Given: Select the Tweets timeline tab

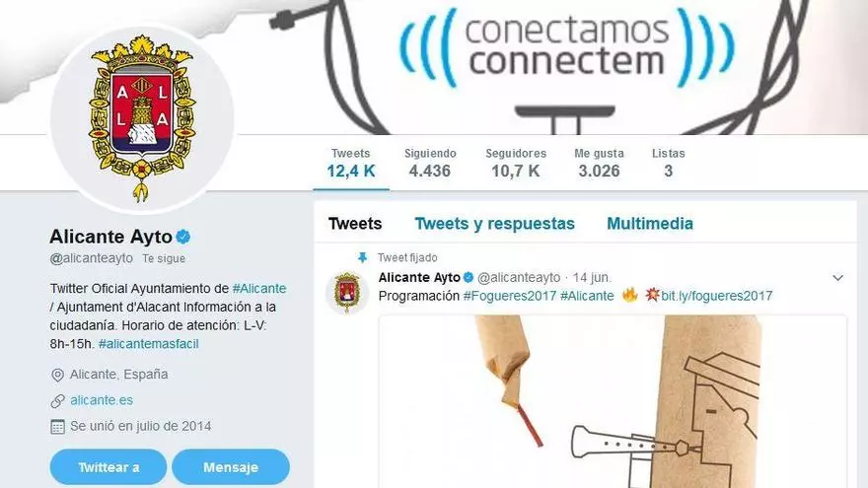Looking at the screenshot, I should [x=355, y=224].
